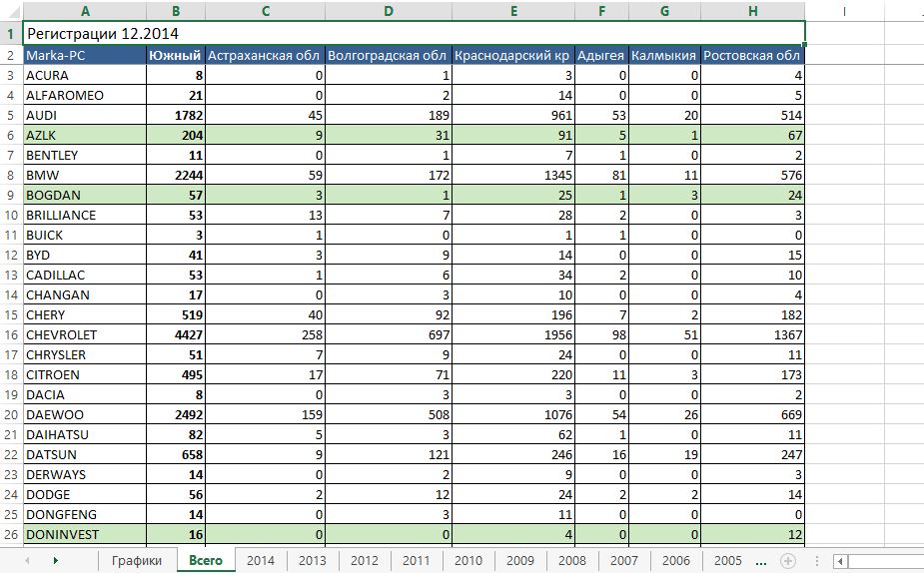Select row 26 header
This screenshot has height=573, width=924.
[x=11, y=535]
